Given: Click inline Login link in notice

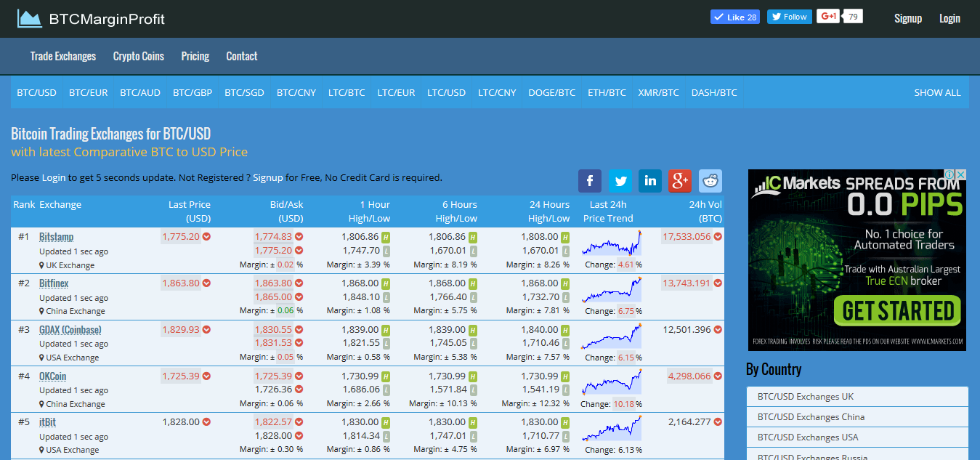Looking at the screenshot, I should click(54, 177).
